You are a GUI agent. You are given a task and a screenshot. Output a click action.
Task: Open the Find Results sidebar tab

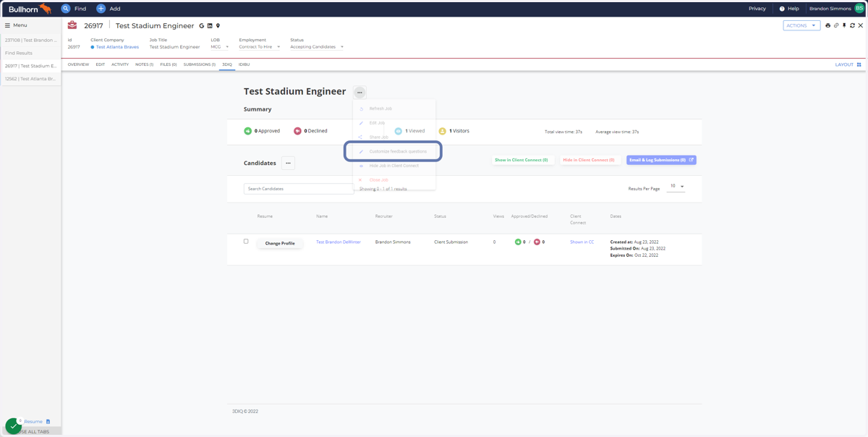30,53
